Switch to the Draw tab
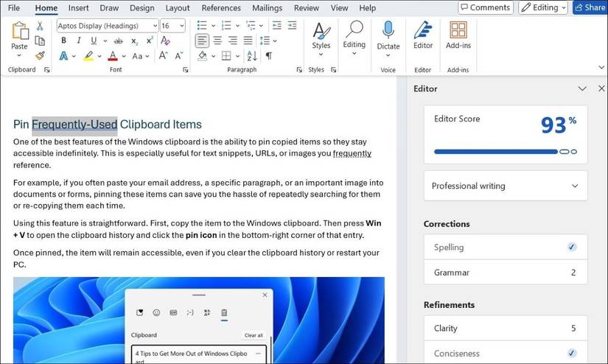 click(x=109, y=8)
